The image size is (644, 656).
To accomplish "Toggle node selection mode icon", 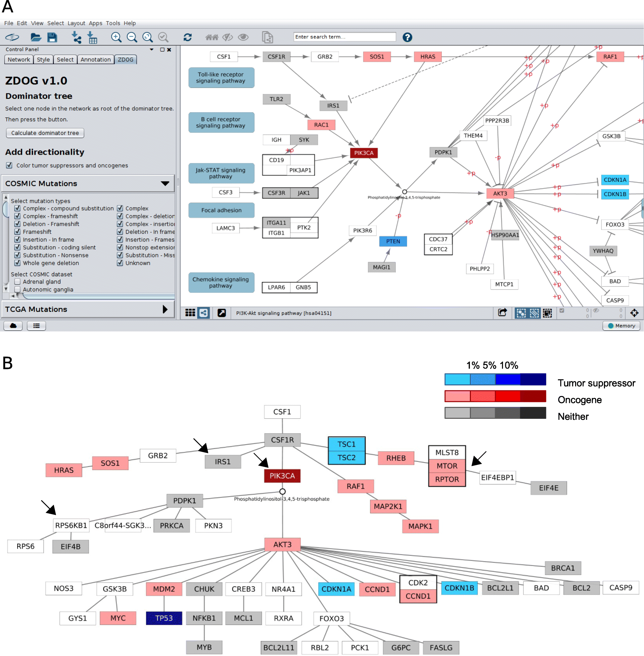I will tap(521, 313).
